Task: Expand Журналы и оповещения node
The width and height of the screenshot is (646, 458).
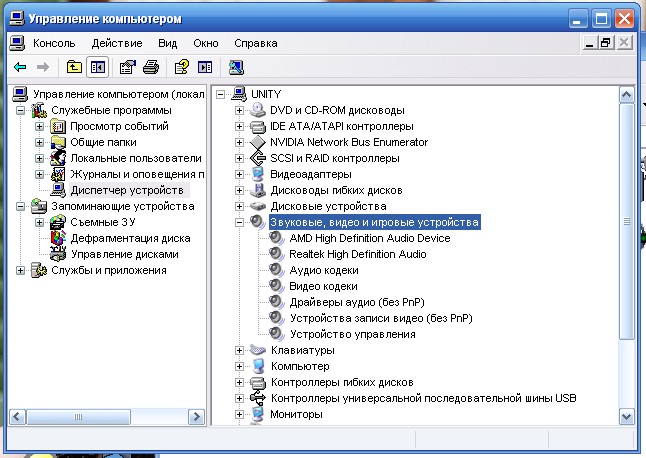Action: click(x=39, y=174)
